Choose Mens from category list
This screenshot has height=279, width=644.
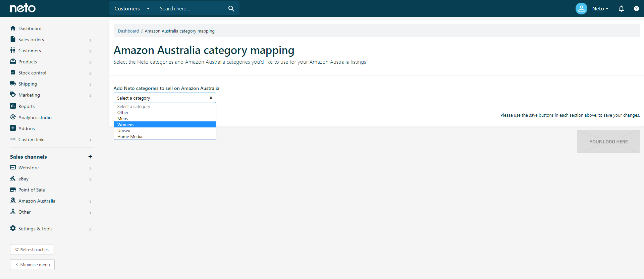[x=165, y=118]
